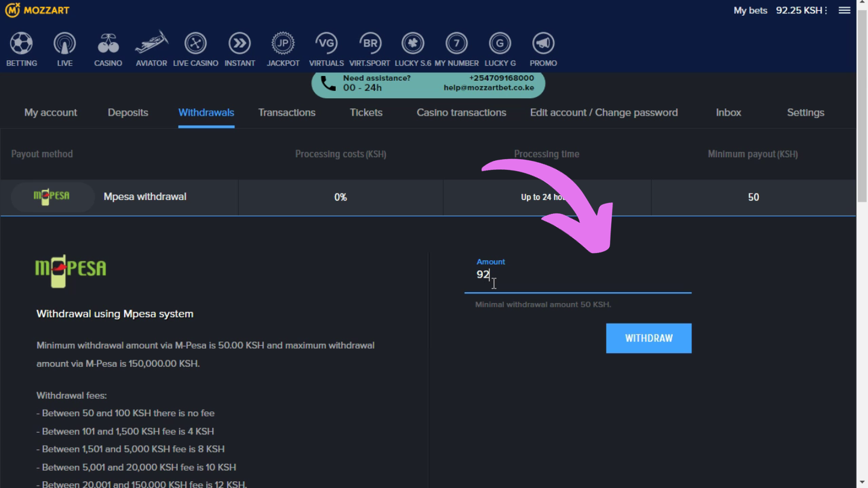
Task: Open the Live Casino icon
Action: [x=195, y=43]
